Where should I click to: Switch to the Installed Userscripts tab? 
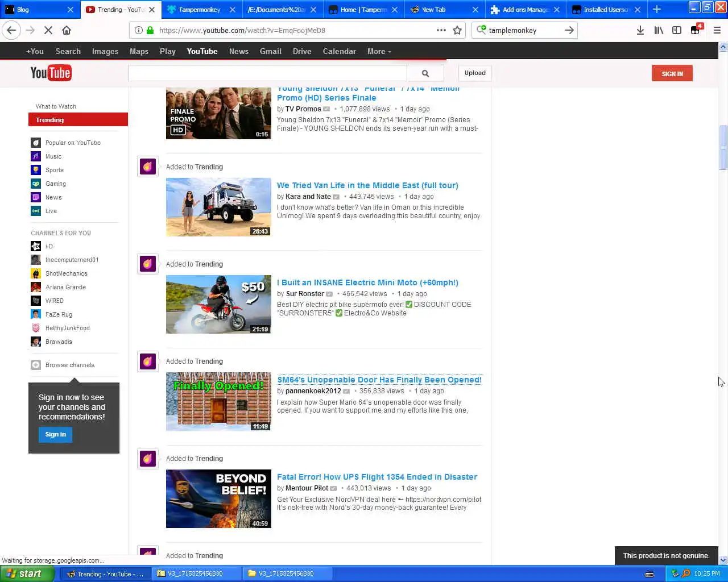pyautogui.click(x=606, y=9)
